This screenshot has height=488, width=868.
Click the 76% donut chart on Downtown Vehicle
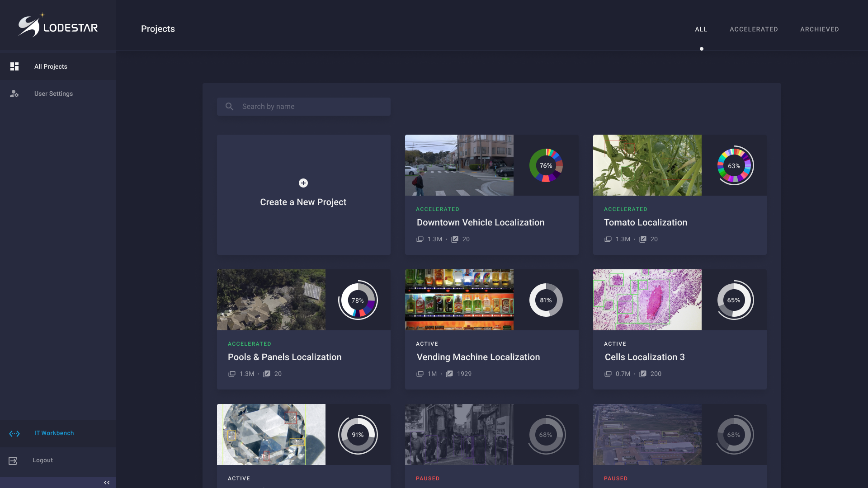pos(546,165)
